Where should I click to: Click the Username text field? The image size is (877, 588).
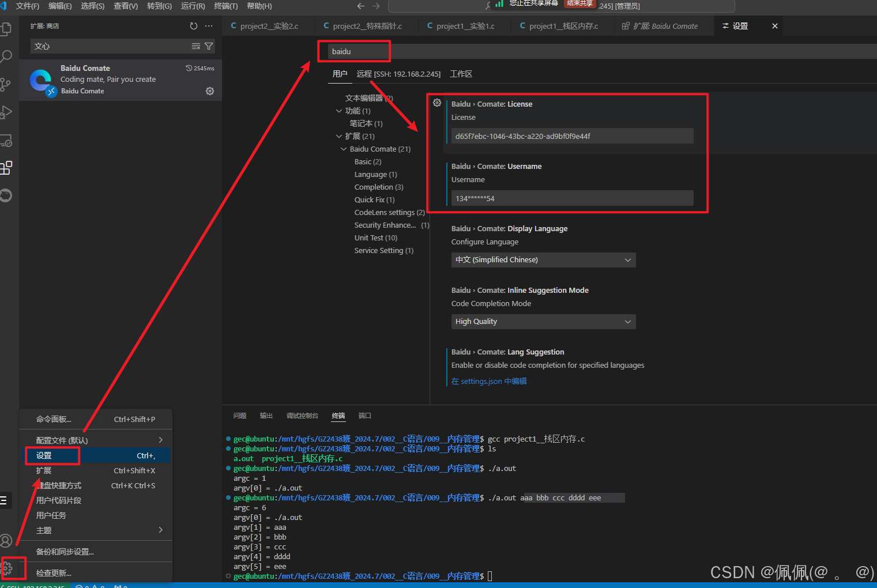[x=572, y=198]
